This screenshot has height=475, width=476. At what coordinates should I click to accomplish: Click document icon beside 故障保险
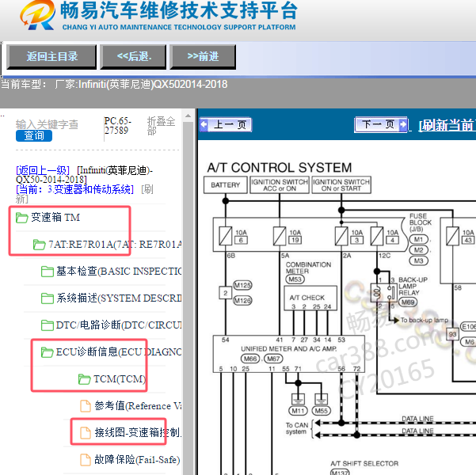(86, 460)
